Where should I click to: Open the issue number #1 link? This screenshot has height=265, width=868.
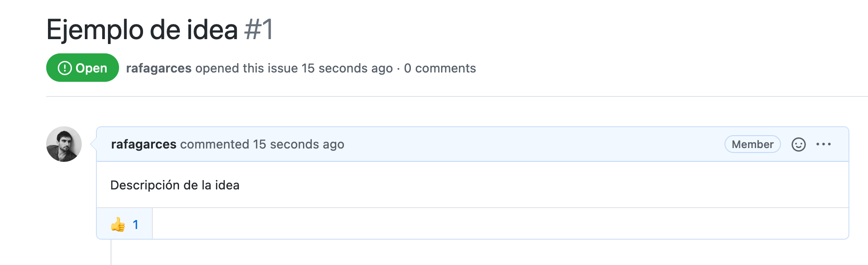coord(259,30)
